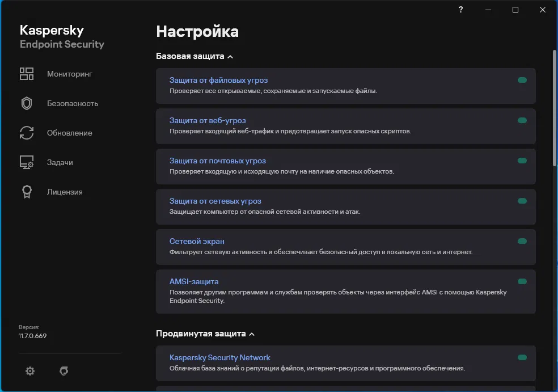The height and width of the screenshot is (392, 558).
Task: Collapse the Базовая защита section
Action: [230, 57]
